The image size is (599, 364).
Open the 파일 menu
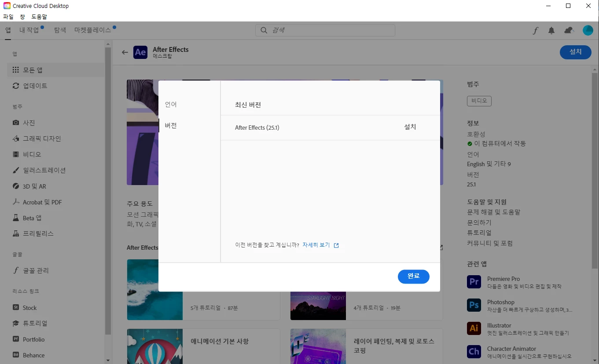coord(8,17)
